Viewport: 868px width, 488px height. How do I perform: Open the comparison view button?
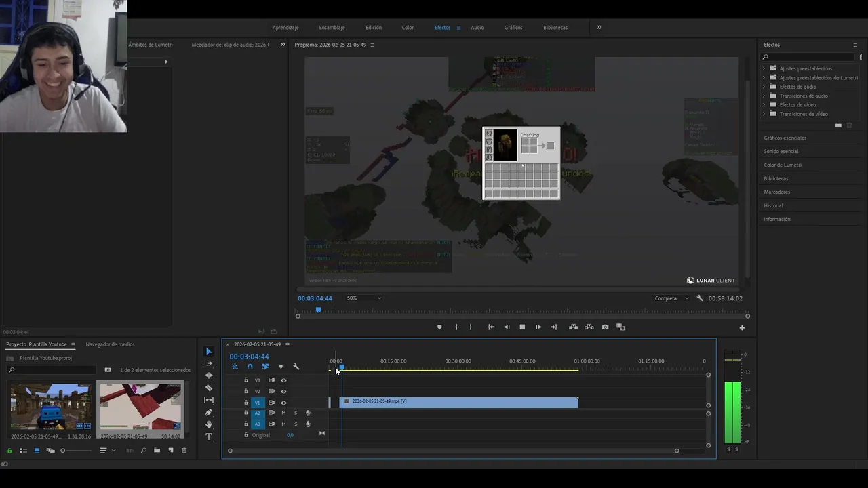click(x=620, y=327)
